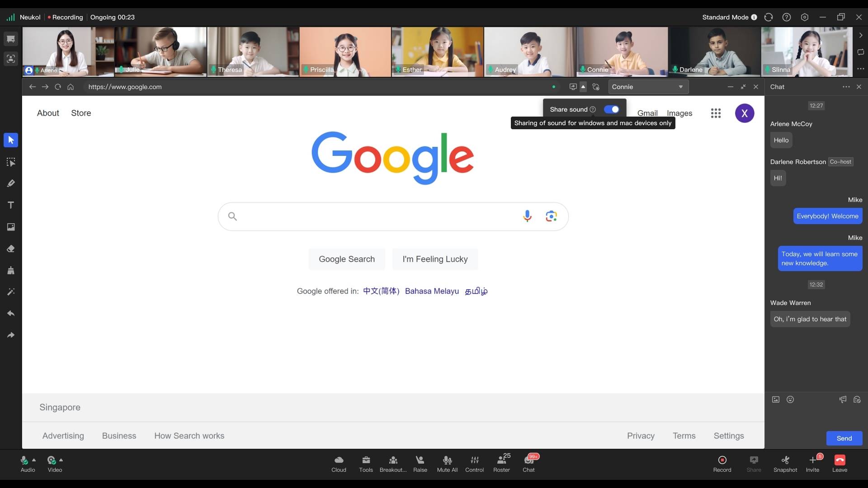The image size is (868, 488).
Task: Toggle the Record button
Action: coord(722,460)
